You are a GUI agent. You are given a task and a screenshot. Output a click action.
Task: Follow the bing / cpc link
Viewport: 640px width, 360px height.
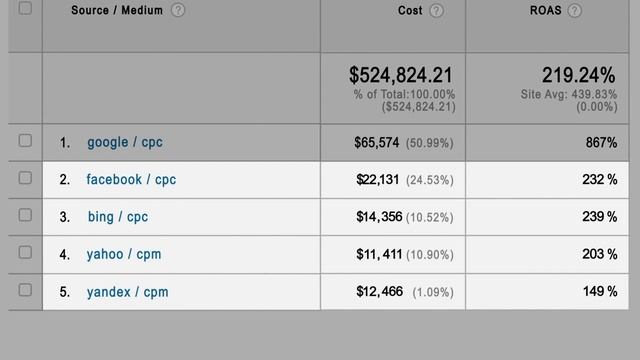click(x=118, y=217)
